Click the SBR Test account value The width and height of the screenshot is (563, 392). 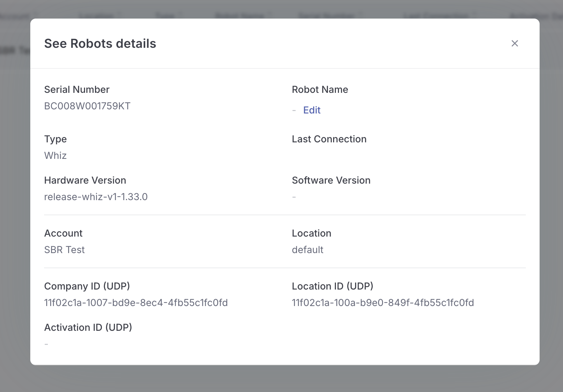tap(64, 250)
